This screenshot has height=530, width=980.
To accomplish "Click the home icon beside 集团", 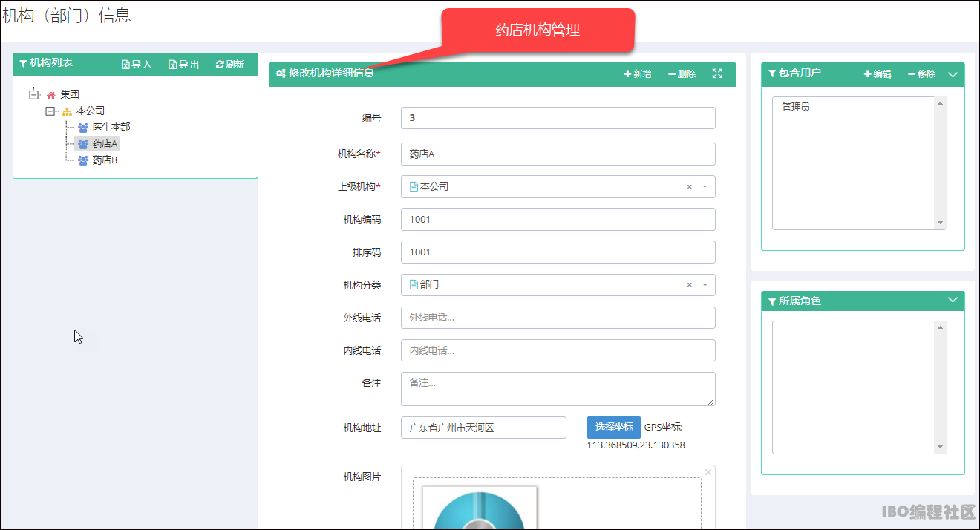I will coord(51,95).
